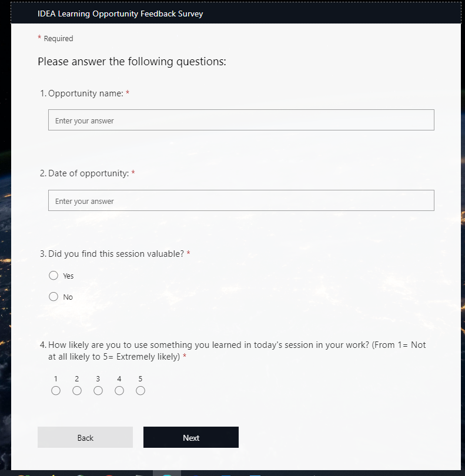Mark rating 5 as extremely likely
The height and width of the screenshot is (476, 465).
click(x=140, y=391)
